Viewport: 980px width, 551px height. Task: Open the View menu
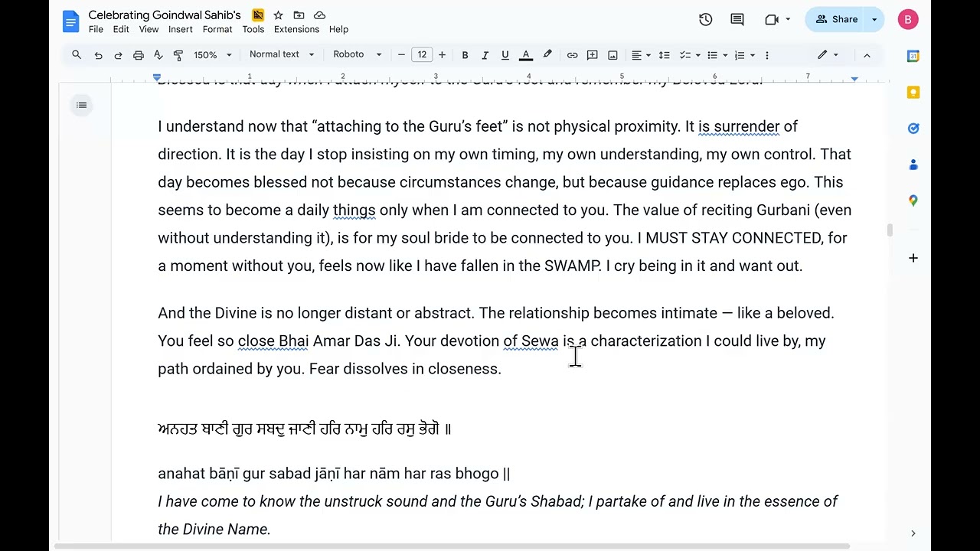tap(149, 29)
